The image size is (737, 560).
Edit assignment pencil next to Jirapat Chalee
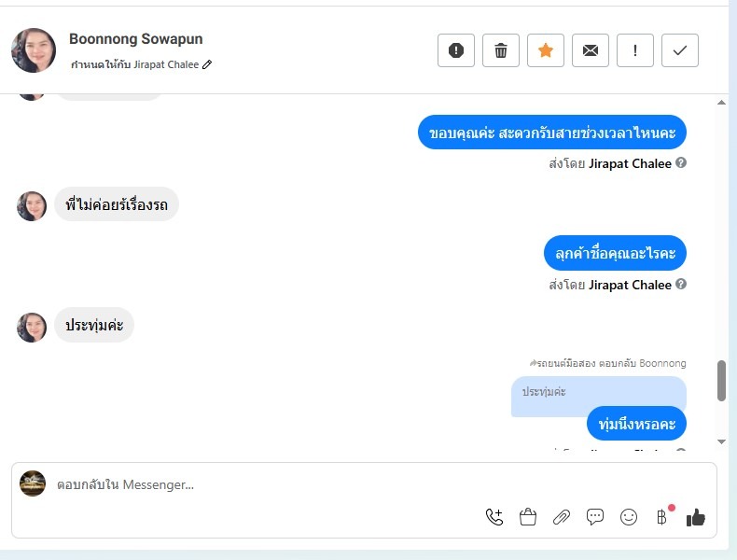point(207,65)
